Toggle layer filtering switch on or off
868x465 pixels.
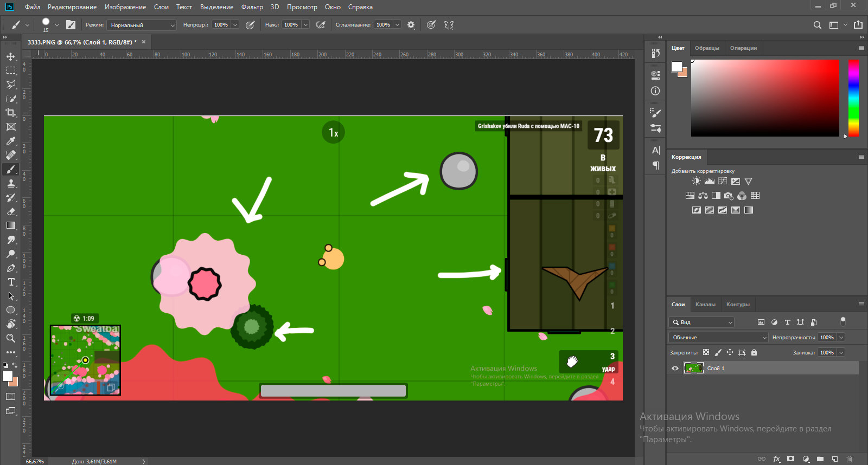click(x=843, y=321)
